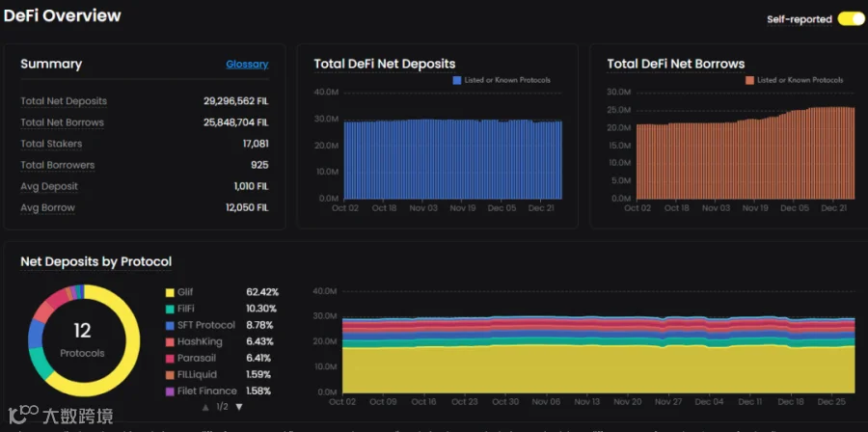The height and width of the screenshot is (432, 868).
Task: Click the pink Parasail legend swatch
Action: tap(170, 359)
